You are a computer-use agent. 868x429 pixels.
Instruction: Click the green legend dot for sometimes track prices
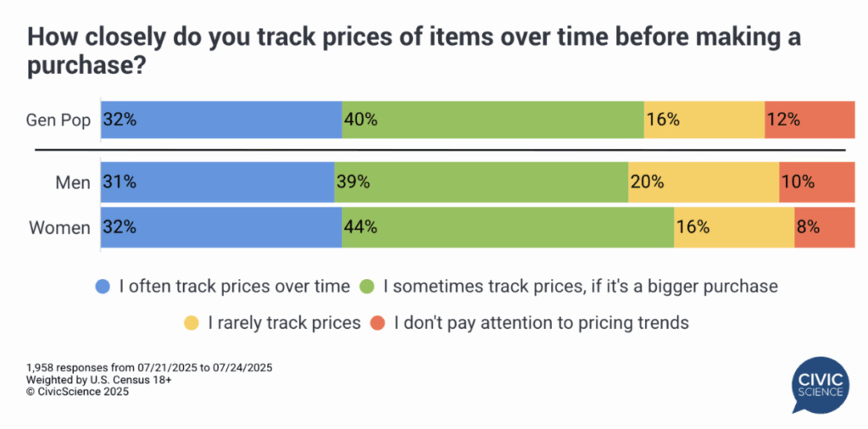pyautogui.click(x=369, y=287)
